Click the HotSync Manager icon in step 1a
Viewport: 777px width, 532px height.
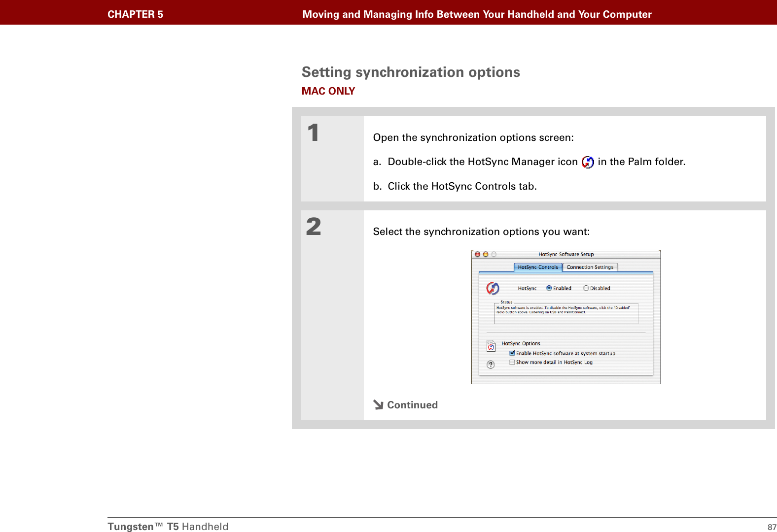(588, 162)
